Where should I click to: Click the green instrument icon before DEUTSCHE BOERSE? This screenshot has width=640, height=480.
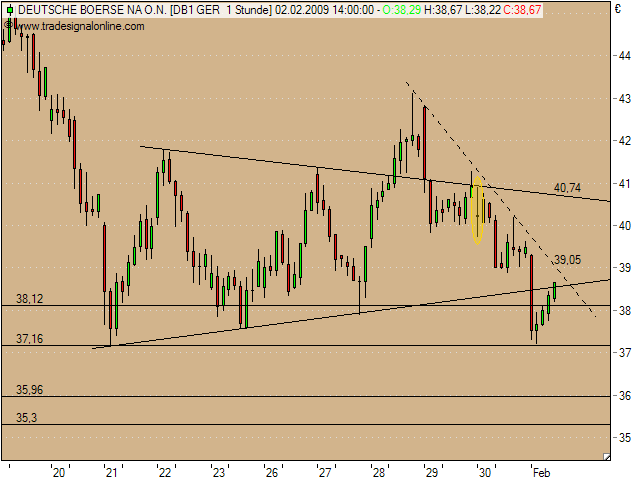coord(11,10)
